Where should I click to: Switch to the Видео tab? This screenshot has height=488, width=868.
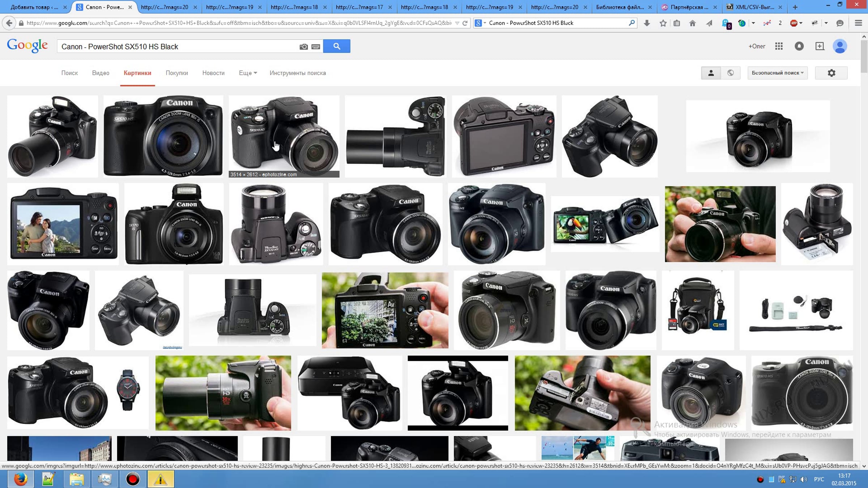pos(101,73)
